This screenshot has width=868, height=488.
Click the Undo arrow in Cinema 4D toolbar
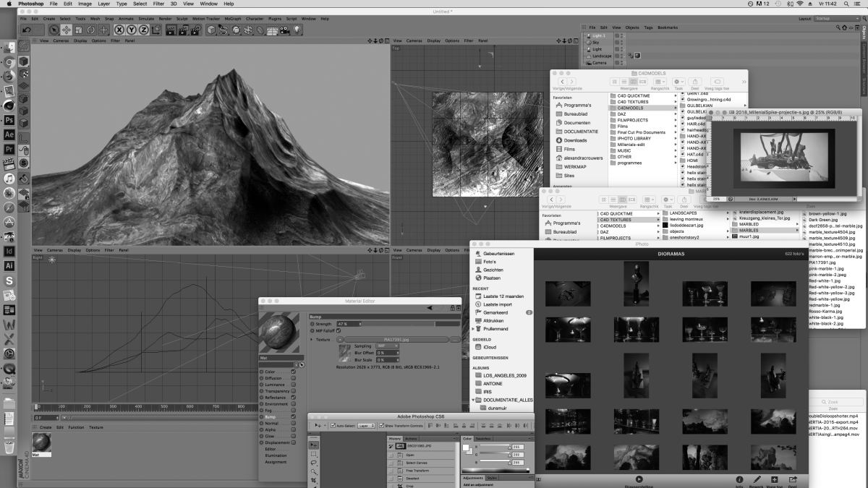(26, 30)
